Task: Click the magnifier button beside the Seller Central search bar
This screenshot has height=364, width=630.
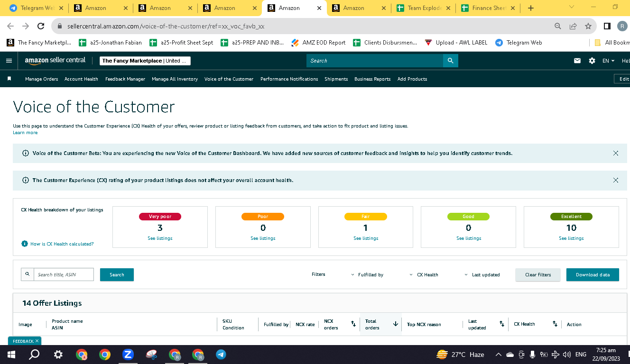Action: coord(450,61)
